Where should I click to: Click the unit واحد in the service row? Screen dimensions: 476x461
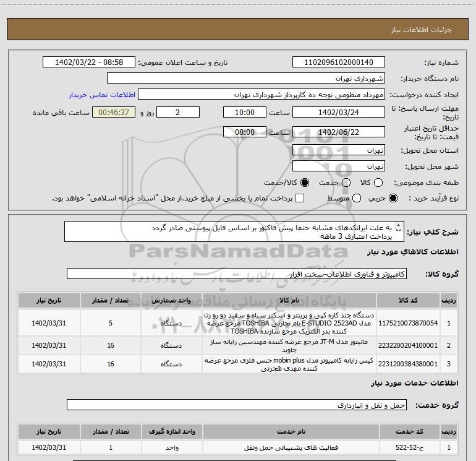(x=172, y=447)
